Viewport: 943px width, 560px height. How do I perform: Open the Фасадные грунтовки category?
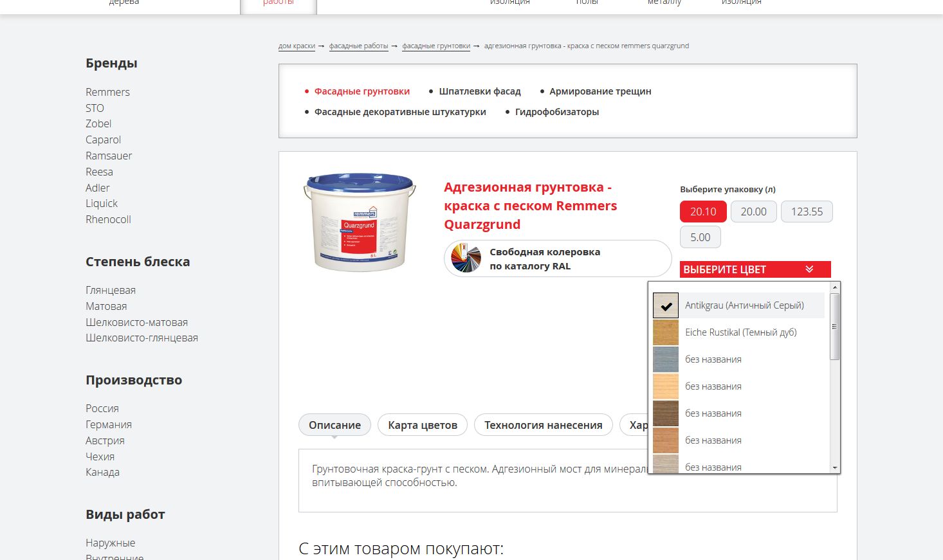(x=362, y=91)
